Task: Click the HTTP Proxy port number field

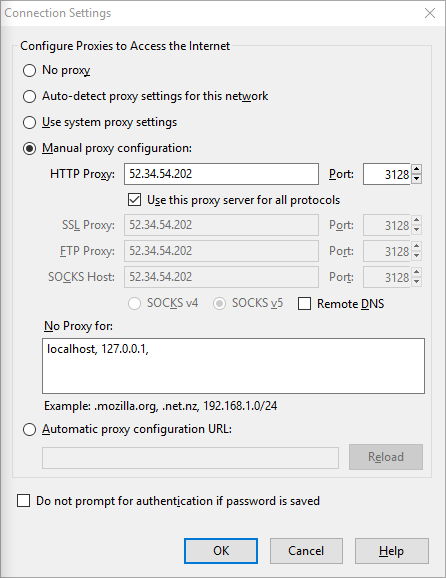Action: (386, 174)
